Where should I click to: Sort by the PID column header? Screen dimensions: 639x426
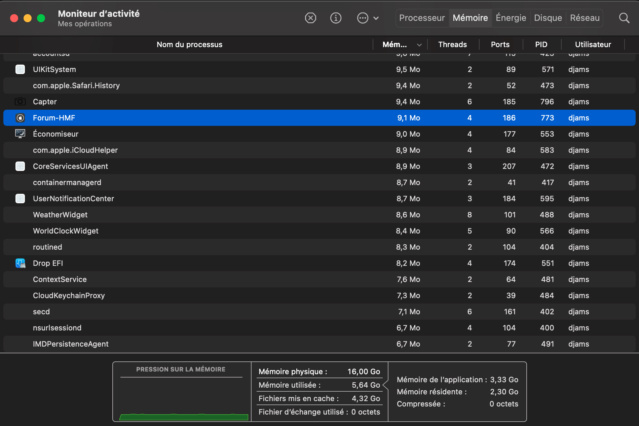point(541,44)
